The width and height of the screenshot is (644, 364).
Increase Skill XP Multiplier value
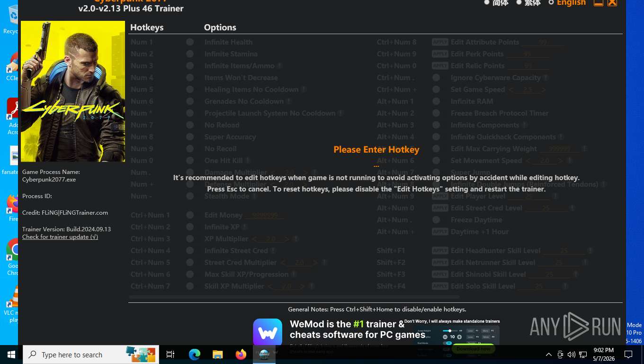click(302, 286)
